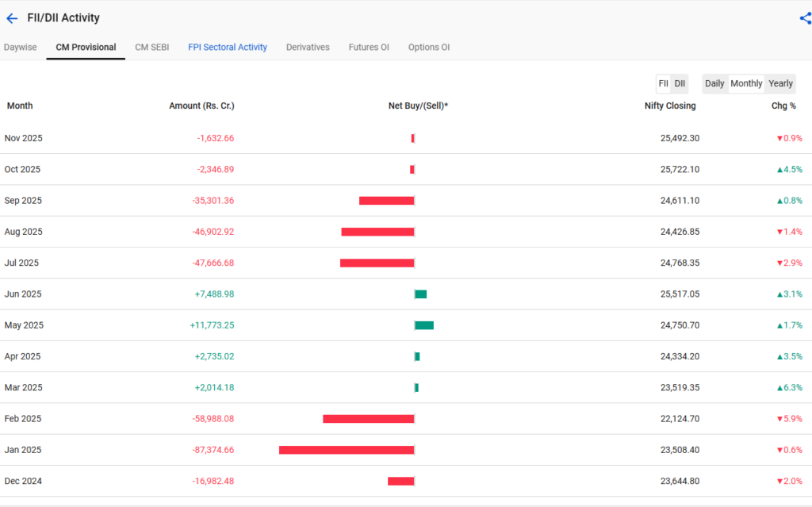Select the FII toggle option
Image resolution: width=812 pixels, height=507 pixels.
[664, 83]
